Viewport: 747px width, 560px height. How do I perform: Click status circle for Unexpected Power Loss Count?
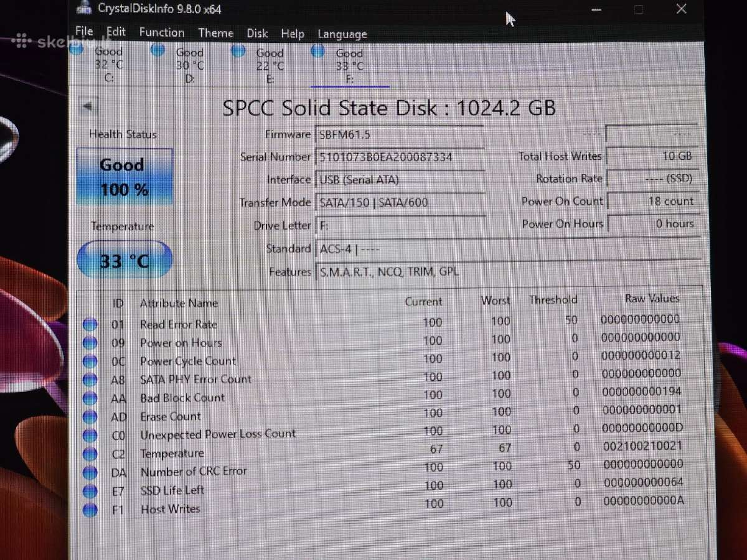click(x=90, y=436)
